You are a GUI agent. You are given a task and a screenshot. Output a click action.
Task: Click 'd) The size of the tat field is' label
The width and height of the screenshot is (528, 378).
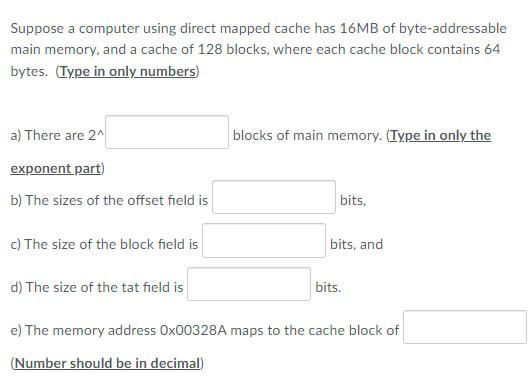(97, 287)
